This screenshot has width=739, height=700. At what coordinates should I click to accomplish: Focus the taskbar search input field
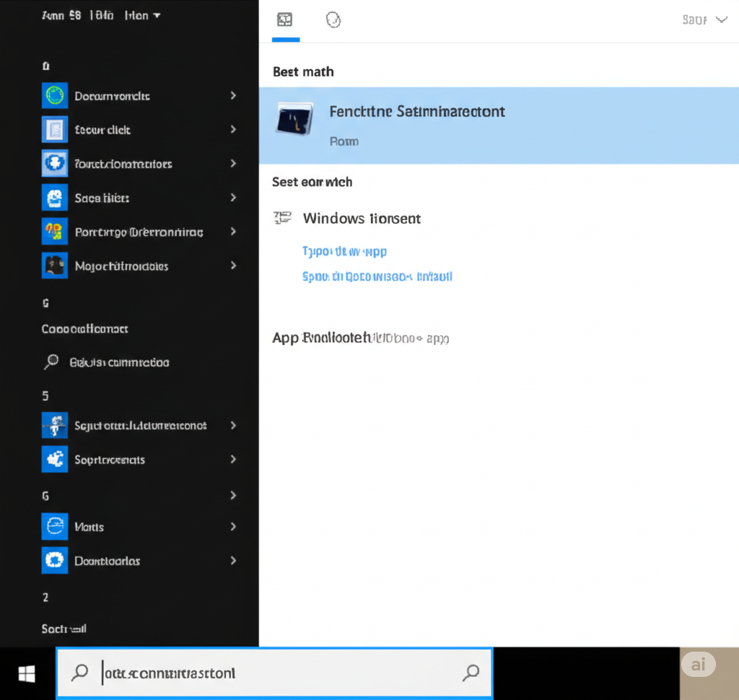(274, 673)
